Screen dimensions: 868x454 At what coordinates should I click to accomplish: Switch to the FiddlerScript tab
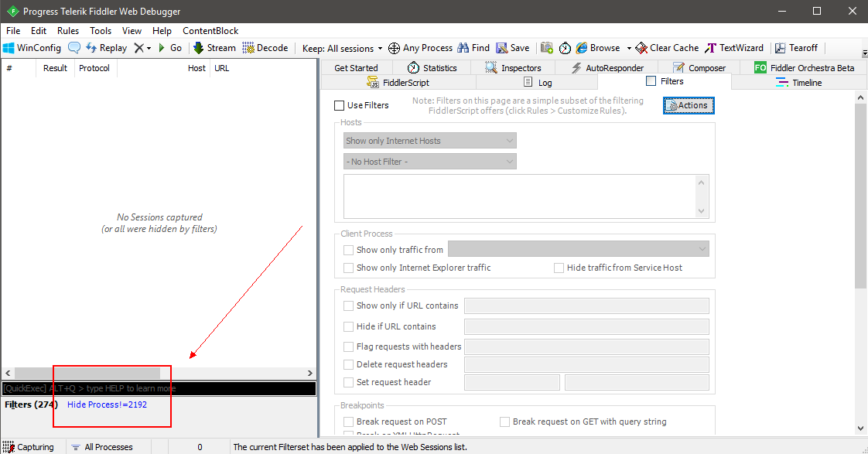(398, 83)
